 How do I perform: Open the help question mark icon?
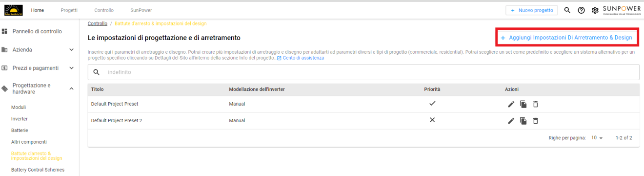coord(581,10)
